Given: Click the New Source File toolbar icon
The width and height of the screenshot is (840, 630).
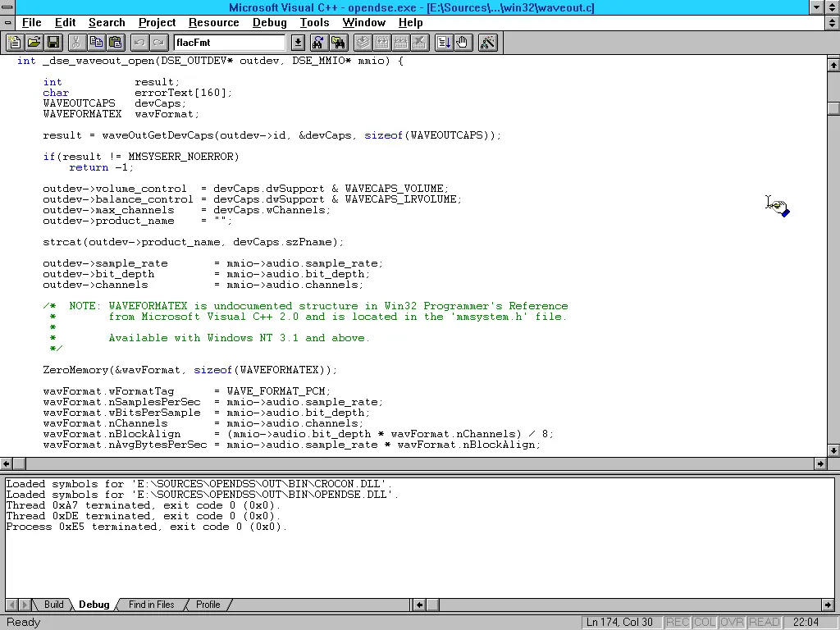Looking at the screenshot, I should tap(15, 43).
